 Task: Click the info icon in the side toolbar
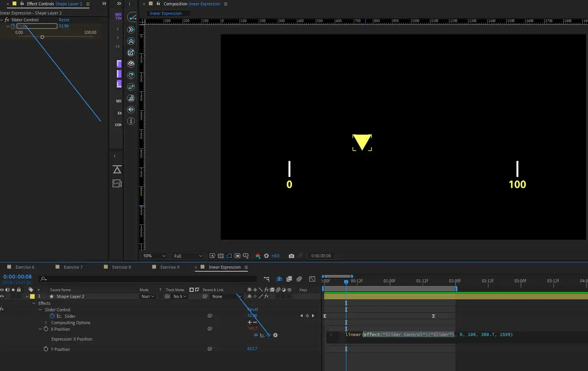click(131, 121)
